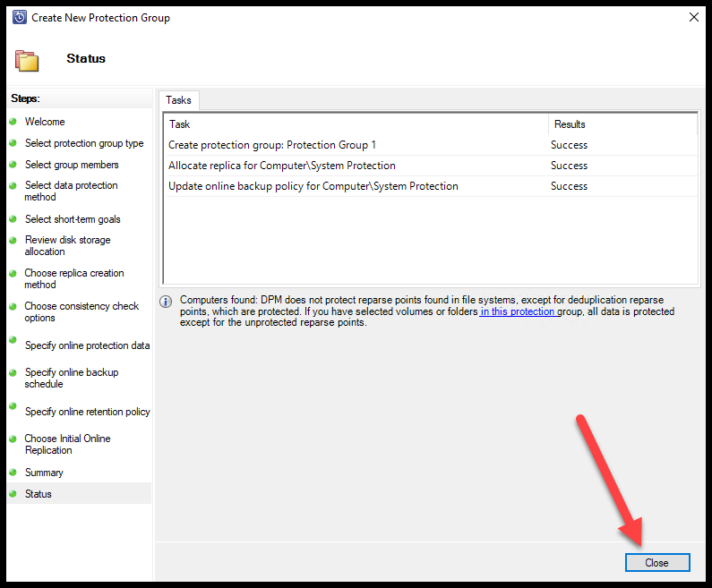
Task: Click 'Review disk storage allocation' step
Action: pyautogui.click(x=68, y=245)
